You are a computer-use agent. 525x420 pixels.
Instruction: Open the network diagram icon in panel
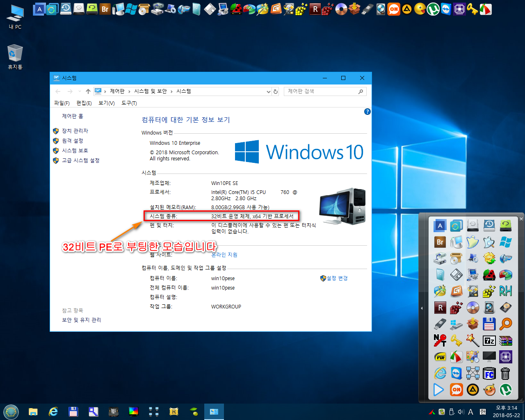pyautogui.click(x=472, y=373)
